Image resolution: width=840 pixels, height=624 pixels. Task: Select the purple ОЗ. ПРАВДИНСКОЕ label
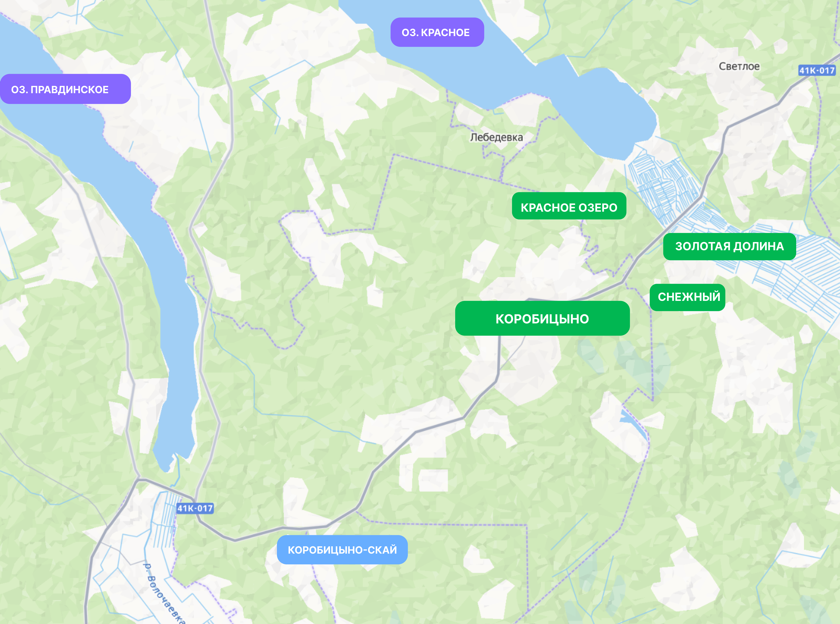65,89
